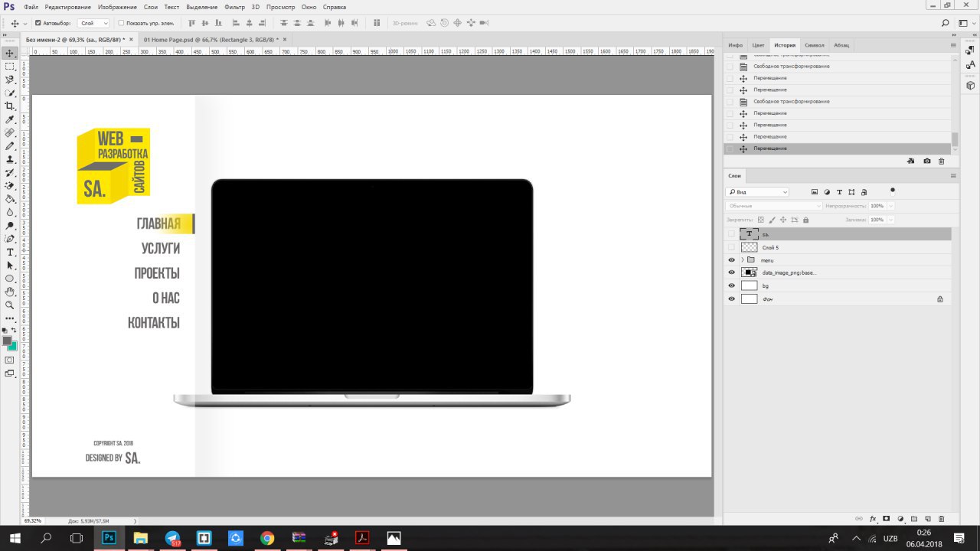
Task: Switch to 01 Home Page.psd document tab
Action: 210,39
